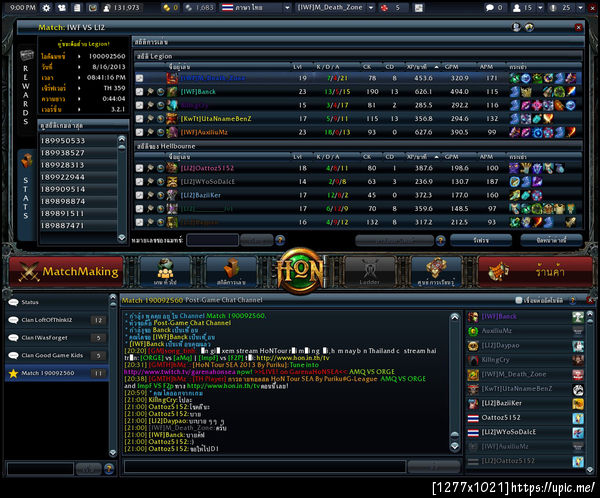The width and height of the screenshot is (600, 498).
Task: Sort Legion table by the XP column arrow
Action: (437, 67)
